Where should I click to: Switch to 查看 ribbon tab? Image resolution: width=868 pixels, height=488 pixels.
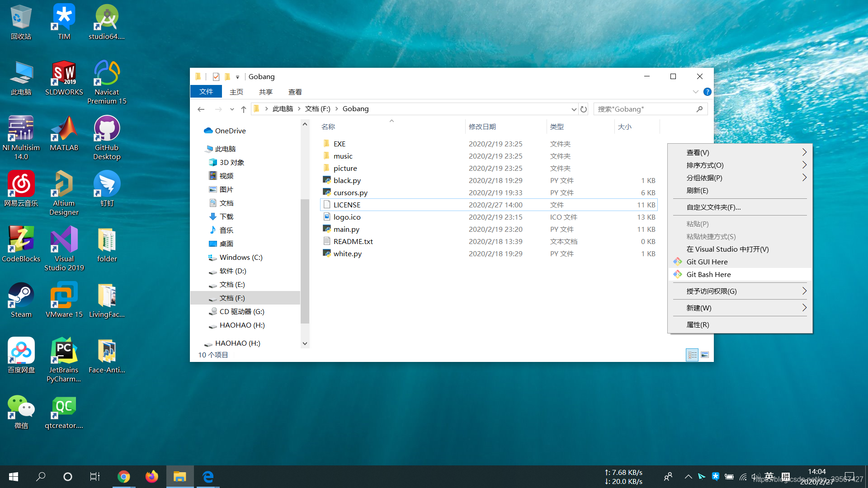(x=295, y=92)
